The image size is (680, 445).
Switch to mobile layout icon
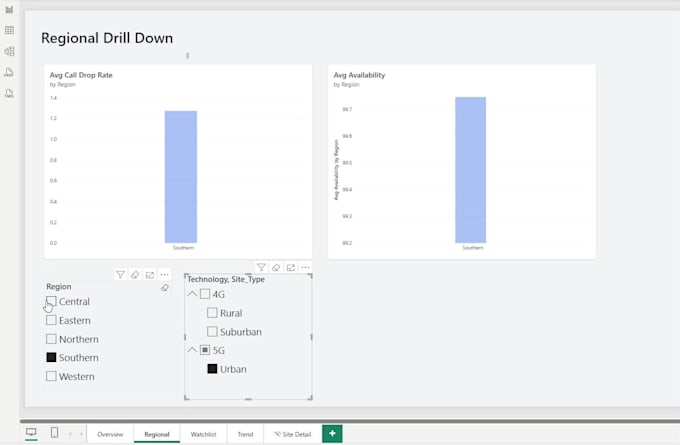click(x=54, y=432)
